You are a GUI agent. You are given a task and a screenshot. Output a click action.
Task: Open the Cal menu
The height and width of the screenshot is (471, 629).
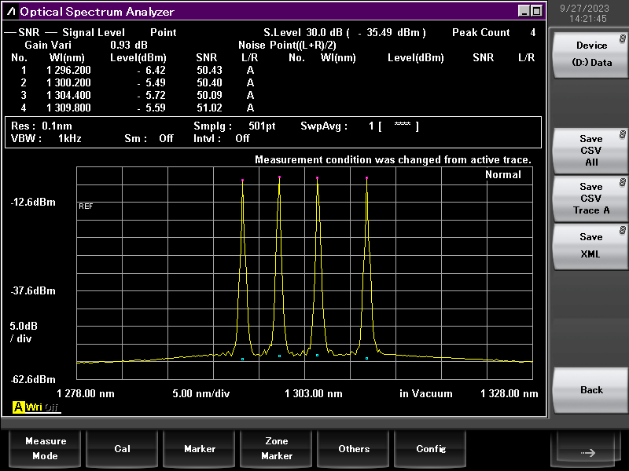[x=122, y=448]
